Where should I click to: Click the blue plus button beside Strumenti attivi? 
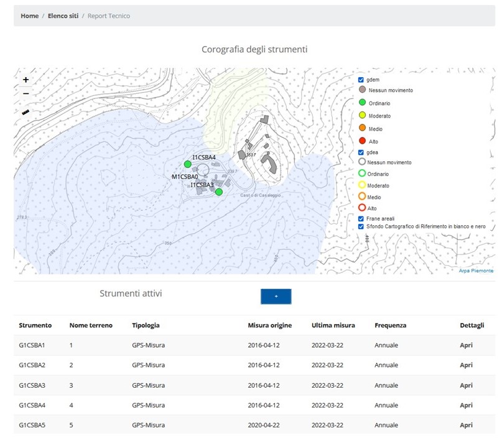click(276, 297)
